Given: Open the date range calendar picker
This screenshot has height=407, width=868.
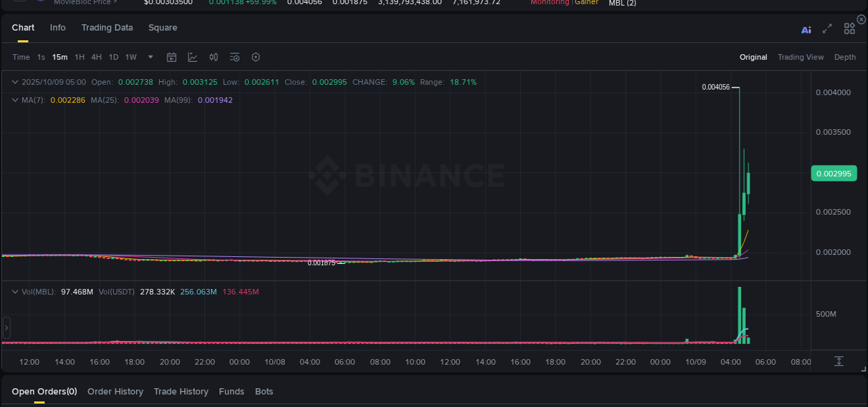Looking at the screenshot, I should pos(172,57).
